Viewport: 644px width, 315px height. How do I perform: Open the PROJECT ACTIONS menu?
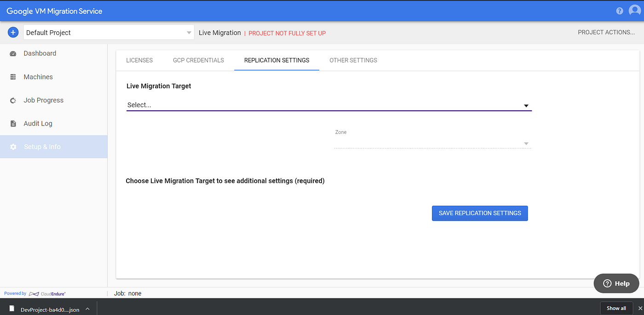pyautogui.click(x=606, y=32)
